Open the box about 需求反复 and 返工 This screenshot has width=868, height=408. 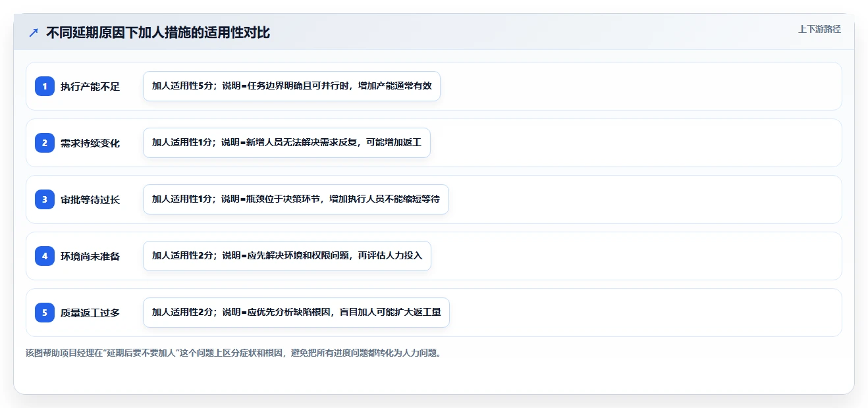coord(286,143)
